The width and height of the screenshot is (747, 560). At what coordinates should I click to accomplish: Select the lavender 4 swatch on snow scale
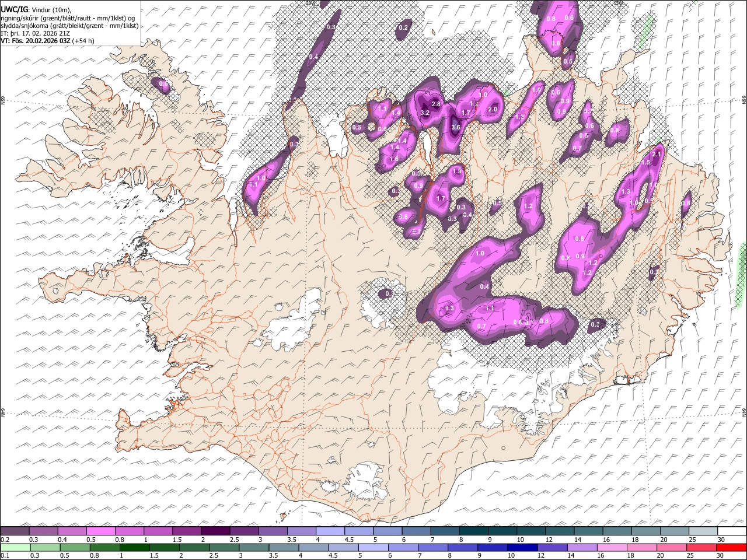330,531
